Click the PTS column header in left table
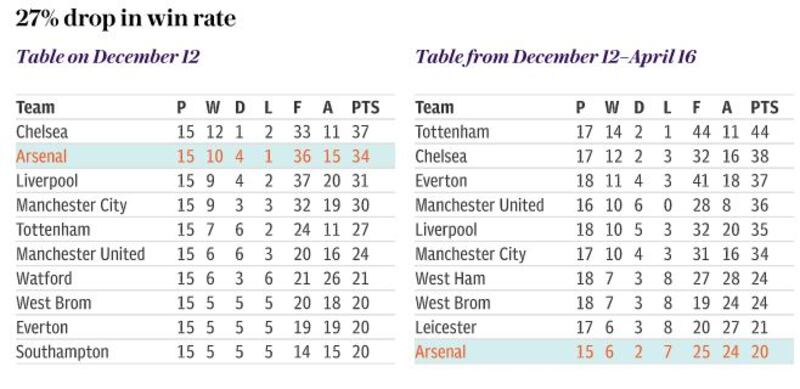This screenshot has width=800, height=389. coord(365,108)
